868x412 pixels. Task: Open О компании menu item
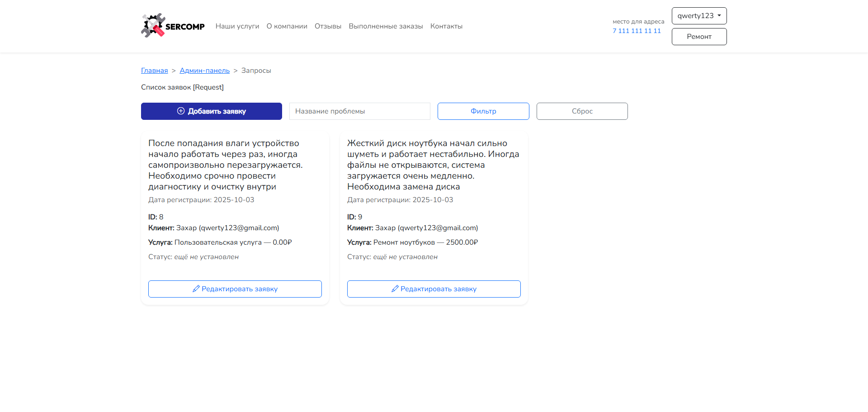(287, 26)
